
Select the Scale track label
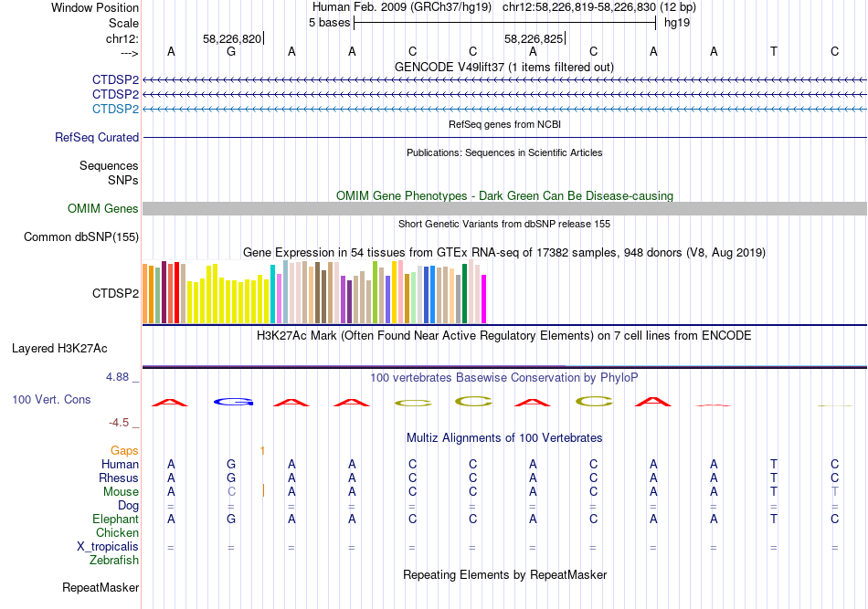123,23
